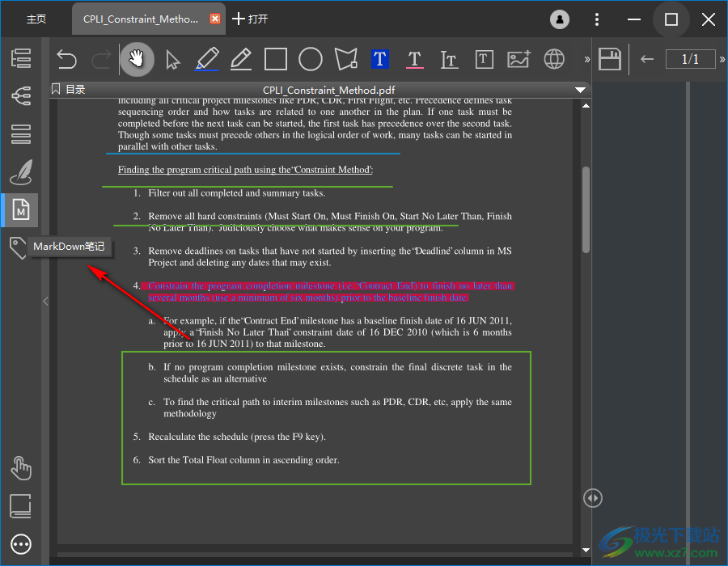Click the pointing hand sidebar icon
728x566 pixels.
pos(21,468)
